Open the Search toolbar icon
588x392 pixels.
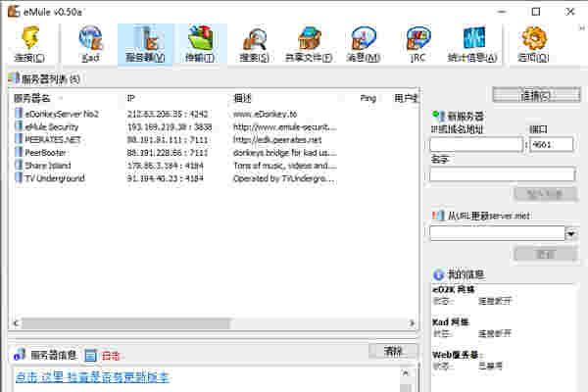click(x=255, y=38)
